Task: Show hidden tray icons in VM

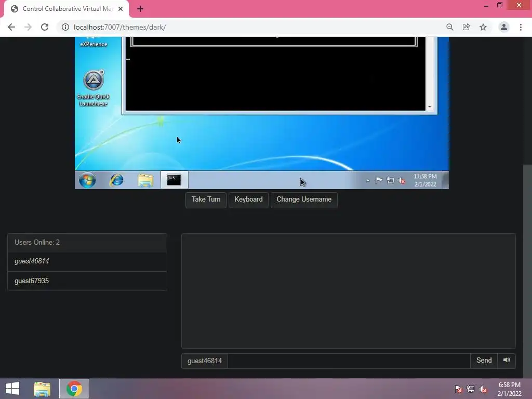Action: pos(368,181)
